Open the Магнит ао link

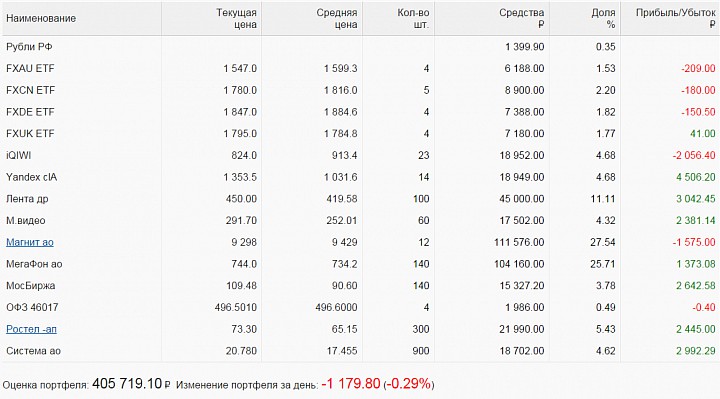30,242
